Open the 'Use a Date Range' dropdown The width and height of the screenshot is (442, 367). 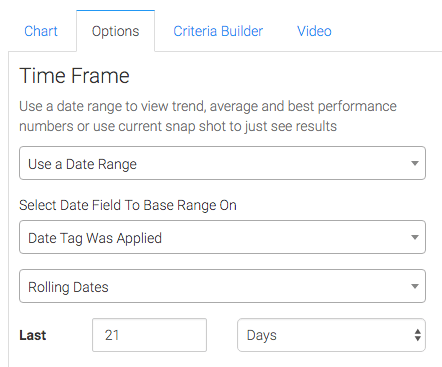click(x=222, y=163)
